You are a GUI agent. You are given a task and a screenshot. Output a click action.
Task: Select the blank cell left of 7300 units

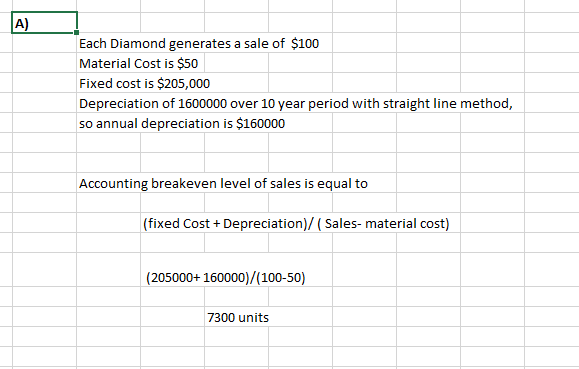click(172, 317)
